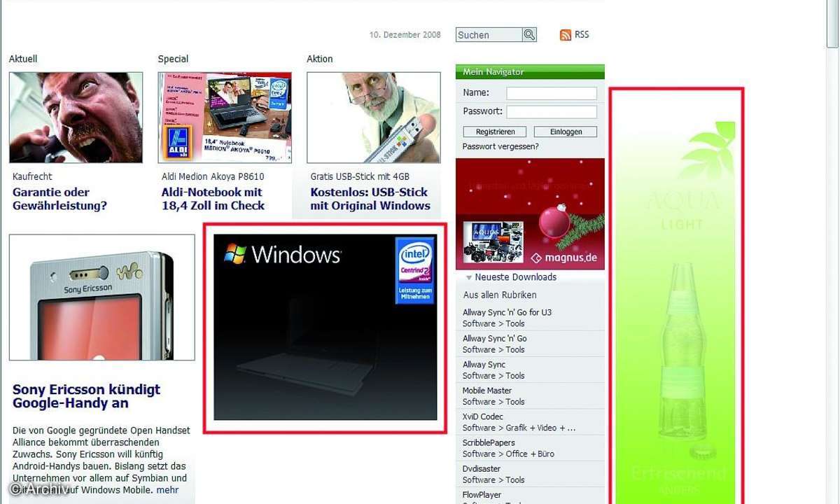Click the magnifier search icon
This screenshot has height=504, width=840.
pos(529,34)
